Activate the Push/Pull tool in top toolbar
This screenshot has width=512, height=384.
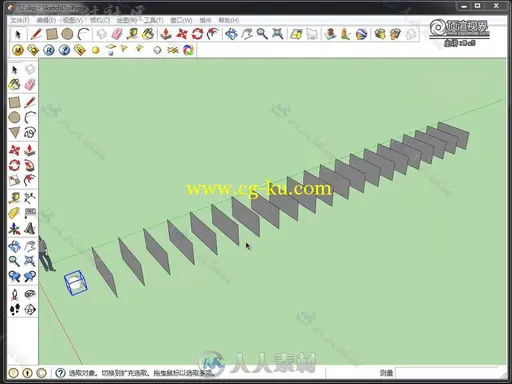(x=166, y=34)
